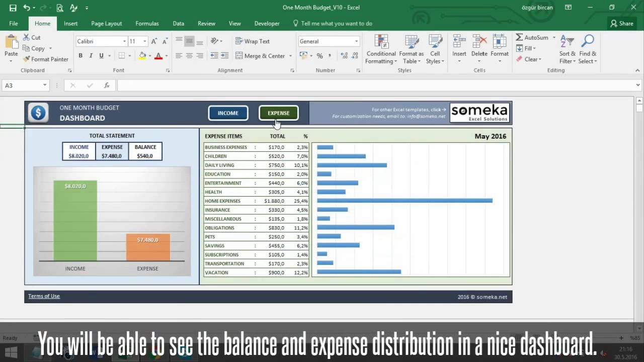Image resolution: width=644 pixels, height=362 pixels.
Task: Click the dollar sign dashboard icon
Action: click(x=38, y=113)
